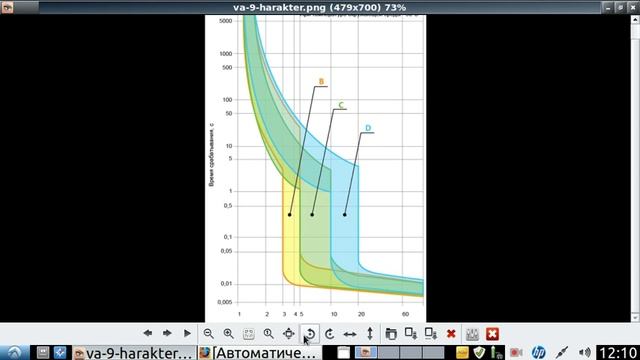Viewport: 640px width, 360px height.
Task: Open window menu icon in title bar
Action: (7, 7)
